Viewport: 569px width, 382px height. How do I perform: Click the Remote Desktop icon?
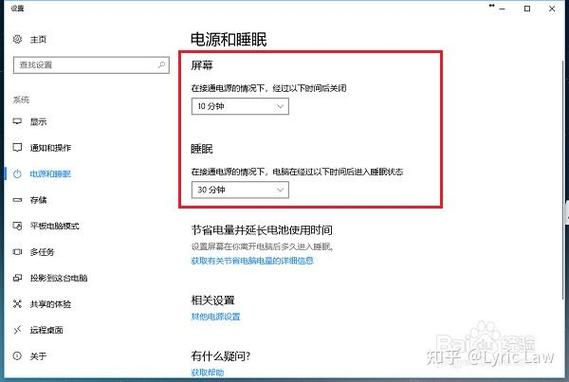point(17,330)
